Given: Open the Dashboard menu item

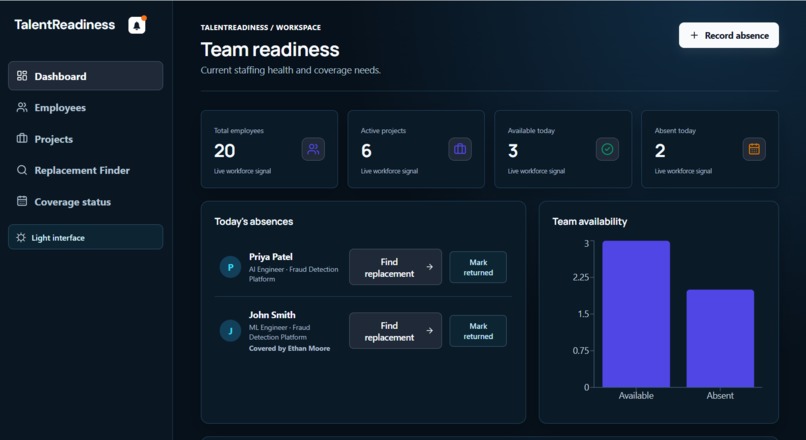Looking at the screenshot, I should [86, 76].
